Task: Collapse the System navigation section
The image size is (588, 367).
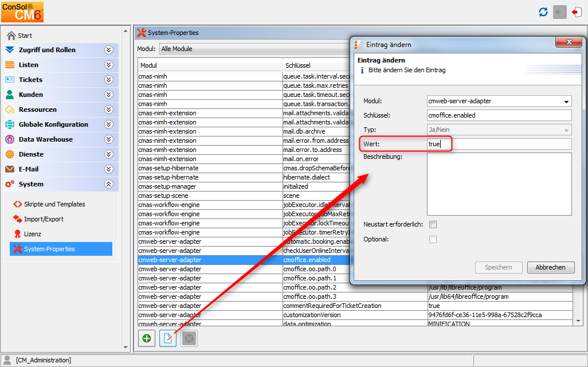Action: 108,184
